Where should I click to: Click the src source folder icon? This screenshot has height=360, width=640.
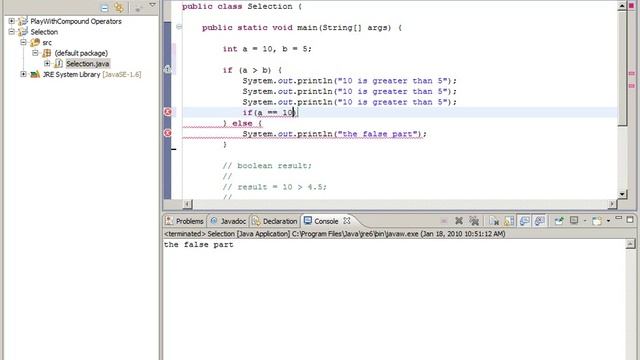click(35, 42)
